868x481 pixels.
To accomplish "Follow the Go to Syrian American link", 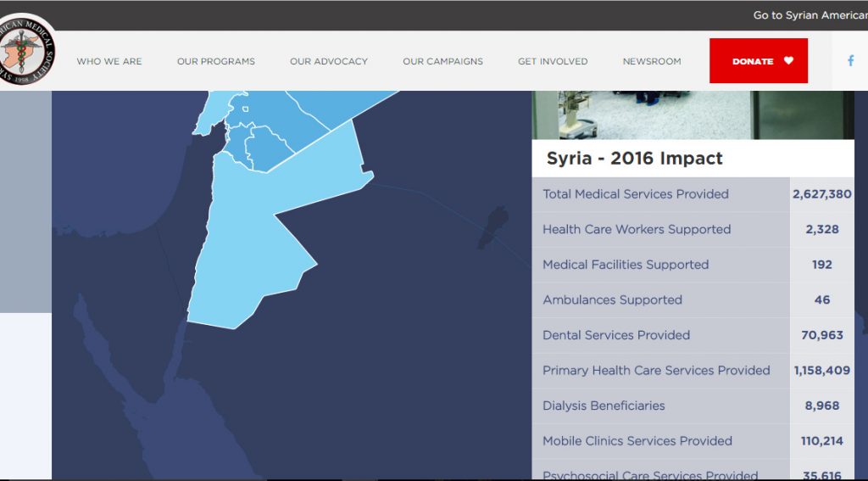I will coord(810,15).
